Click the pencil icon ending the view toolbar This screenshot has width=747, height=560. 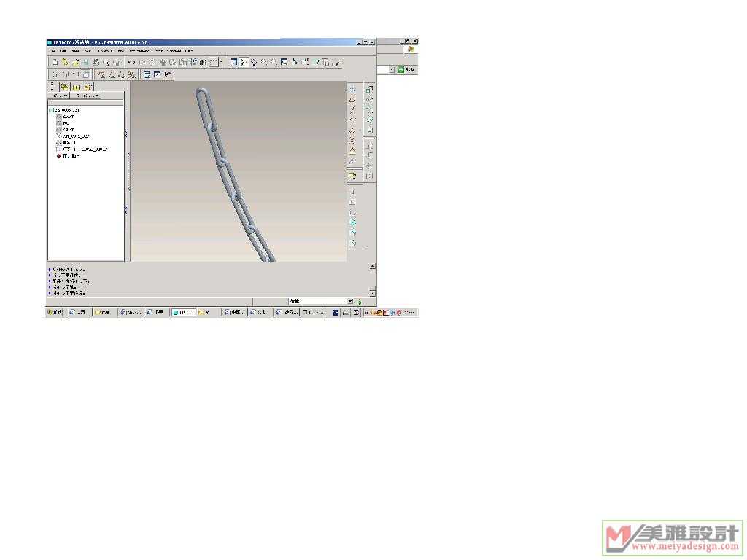click(337, 63)
